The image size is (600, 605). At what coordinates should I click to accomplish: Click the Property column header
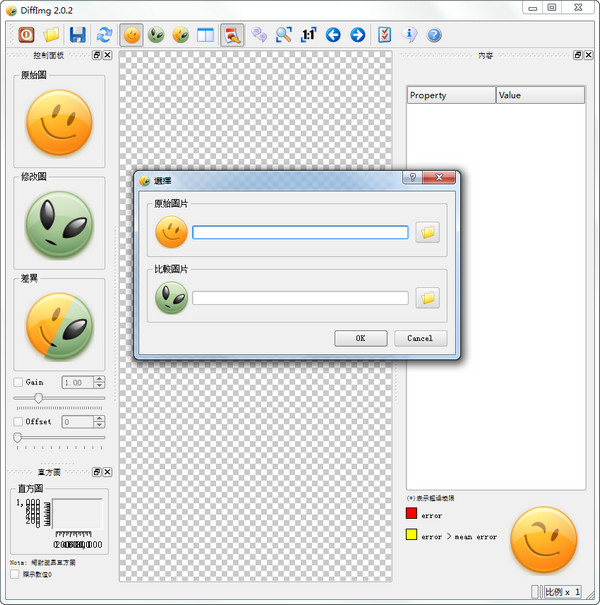[451, 95]
